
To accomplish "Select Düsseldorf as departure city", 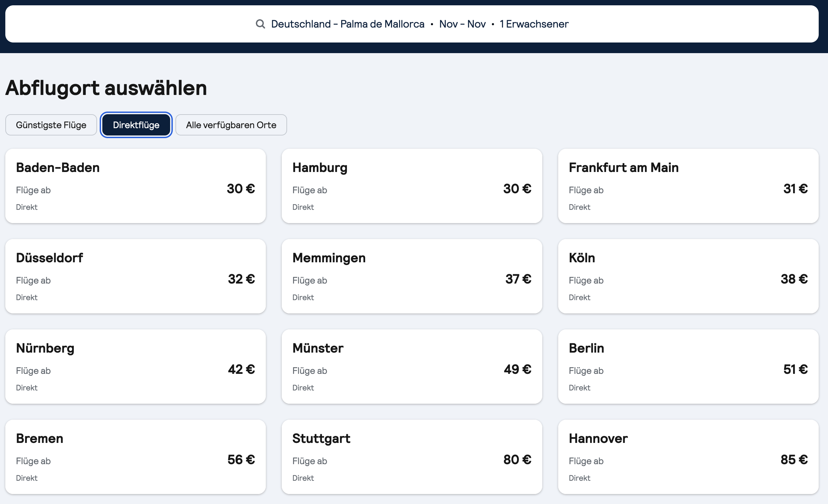I will point(136,276).
